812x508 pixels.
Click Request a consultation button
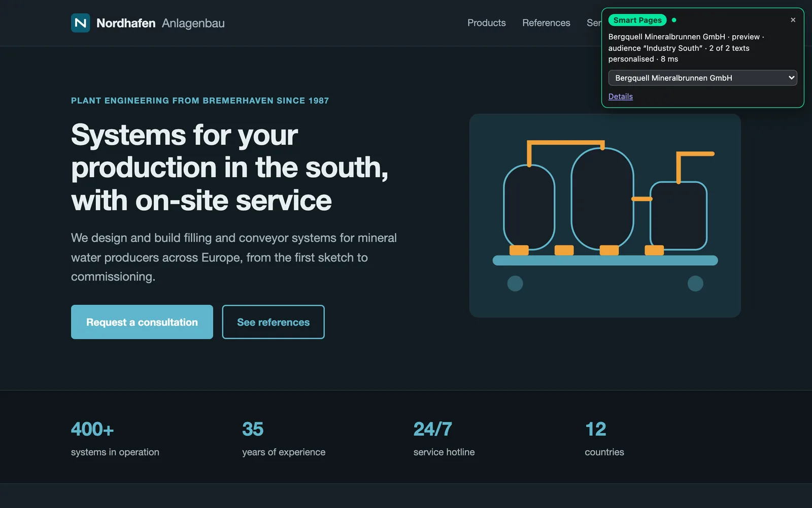pyautogui.click(x=142, y=322)
